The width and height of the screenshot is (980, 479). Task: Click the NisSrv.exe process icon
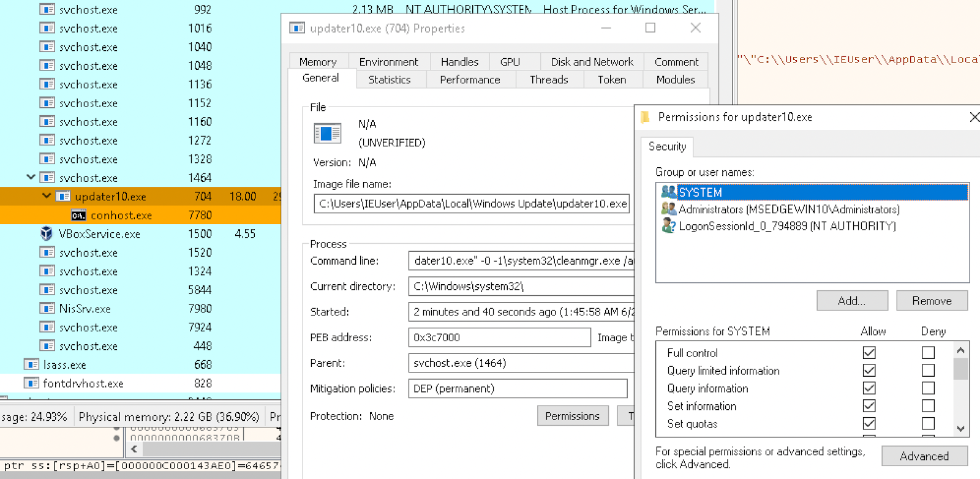point(47,308)
